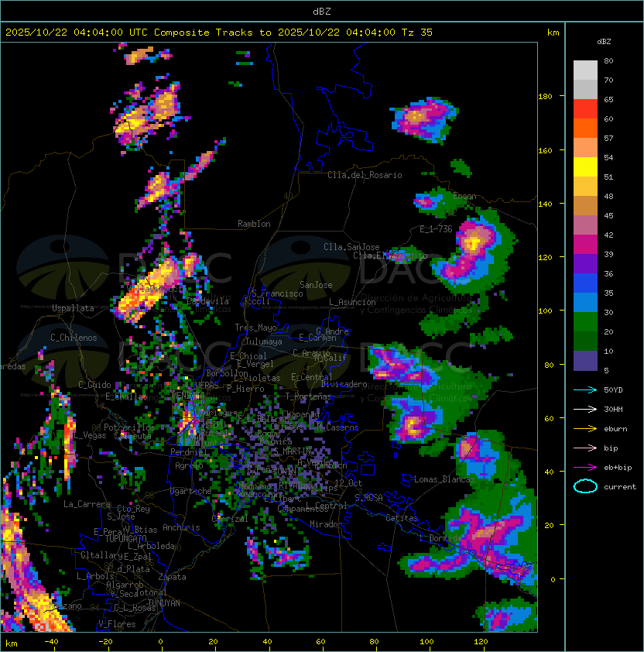
Task: Click the cyan 50YD arrow in legend
Action: (585, 390)
